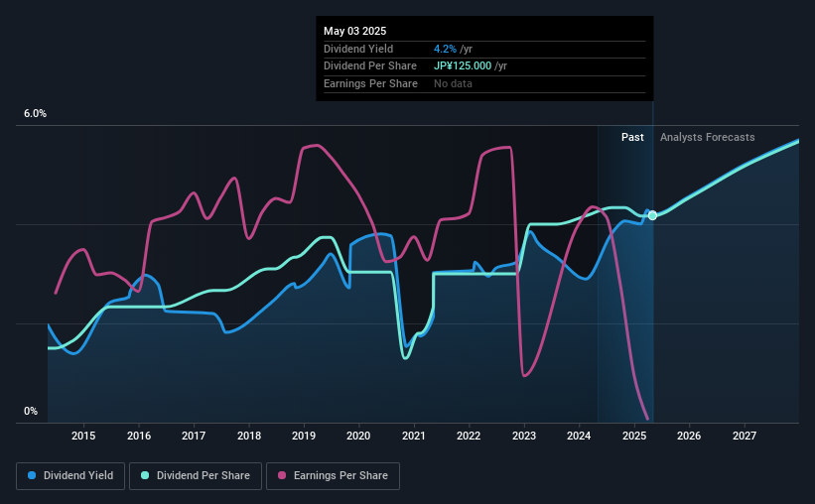Click the JP¥125.000 dividend per share value
This screenshot has height=504, width=815.
point(463,66)
